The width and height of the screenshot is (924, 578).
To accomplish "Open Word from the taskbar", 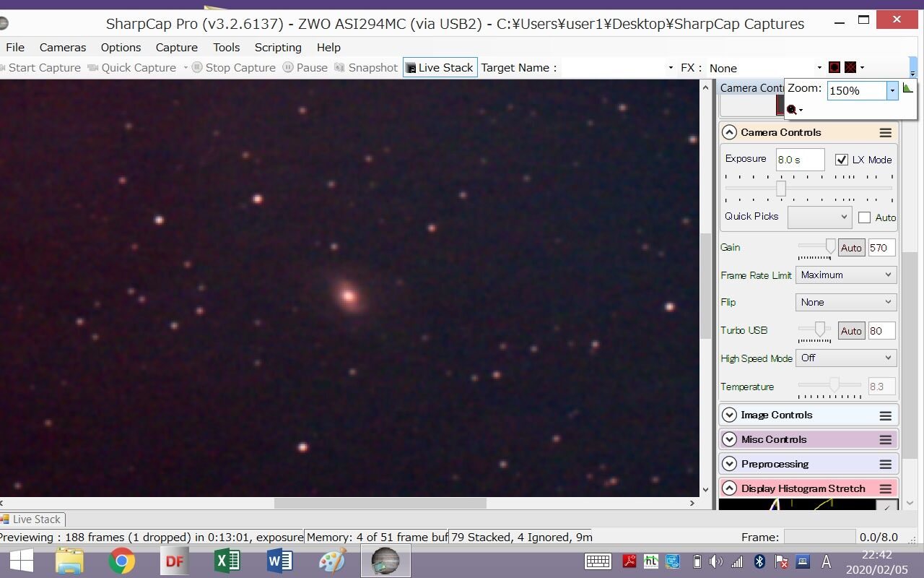I will 279,561.
